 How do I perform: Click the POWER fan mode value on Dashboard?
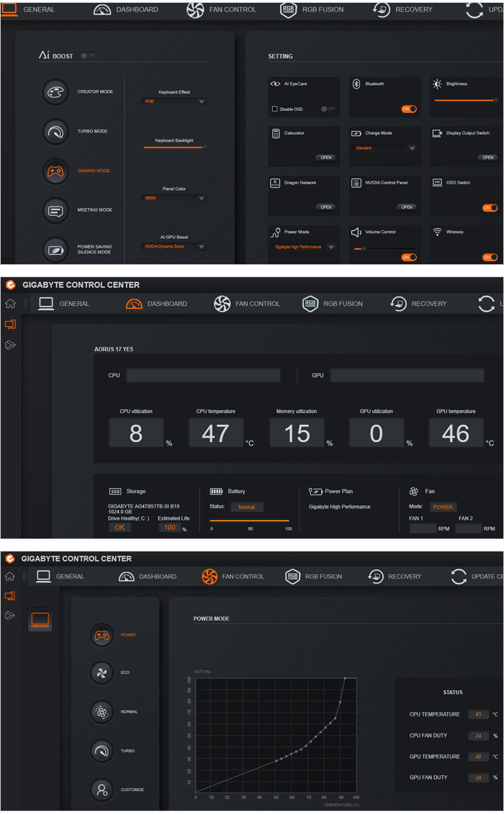coord(443,508)
